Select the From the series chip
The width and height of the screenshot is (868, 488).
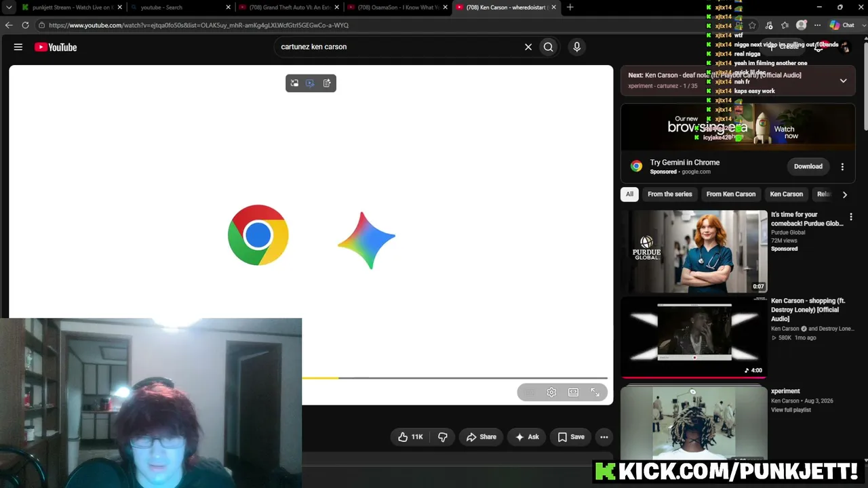coord(670,195)
